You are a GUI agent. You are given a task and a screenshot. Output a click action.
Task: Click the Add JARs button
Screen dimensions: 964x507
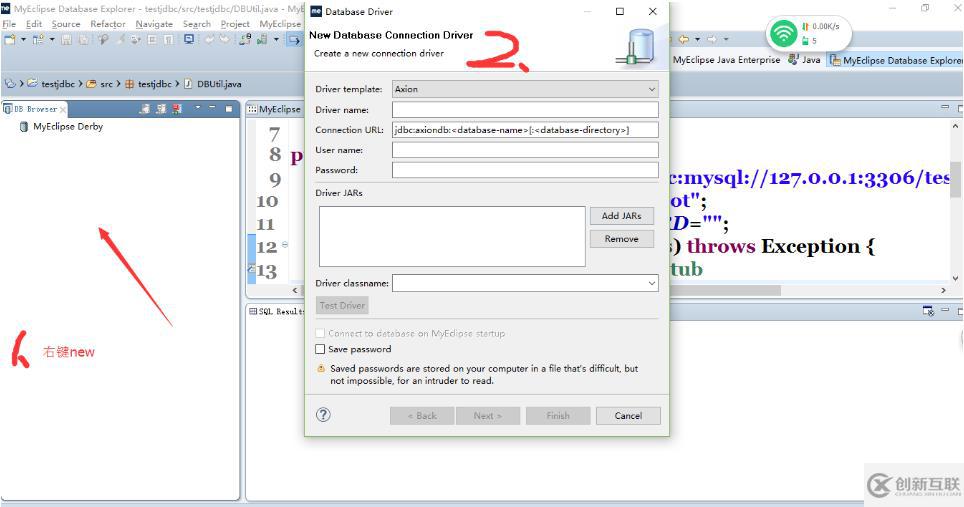pyautogui.click(x=622, y=216)
